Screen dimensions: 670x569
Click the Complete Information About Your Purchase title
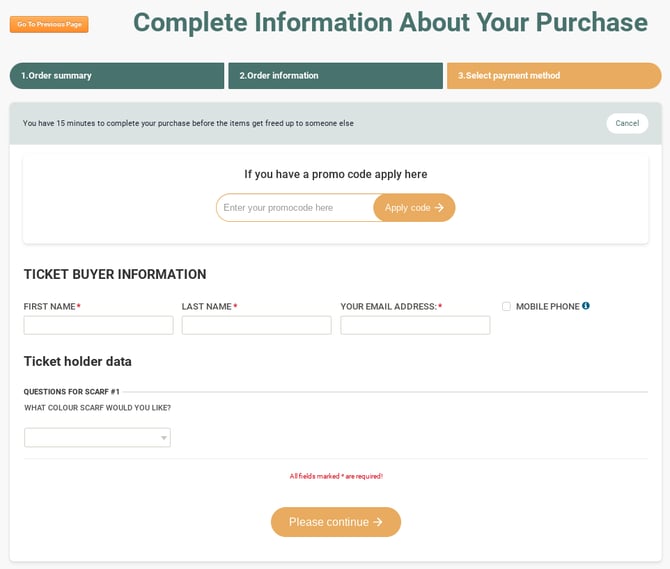pyautogui.click(x=390, y=22)
